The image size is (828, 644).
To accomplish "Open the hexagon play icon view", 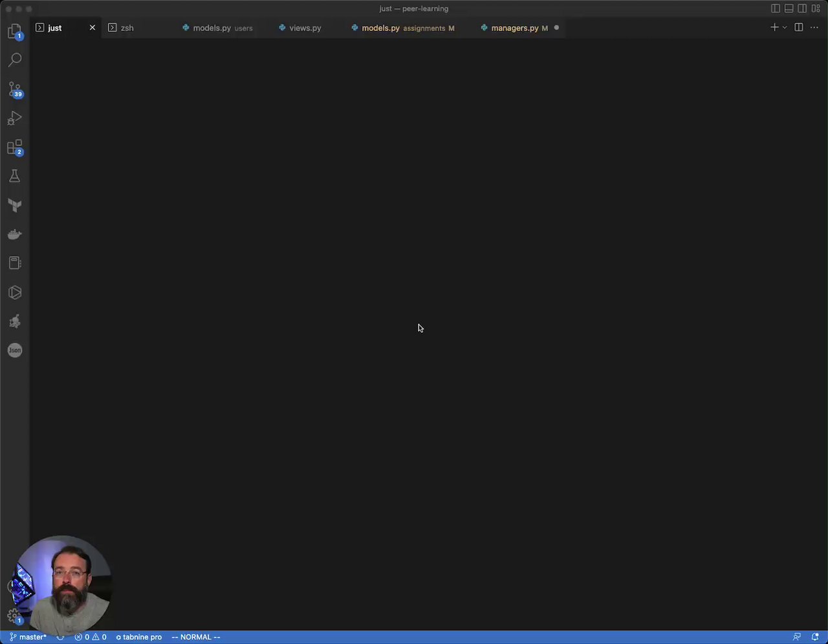I will tap(15, 292).
